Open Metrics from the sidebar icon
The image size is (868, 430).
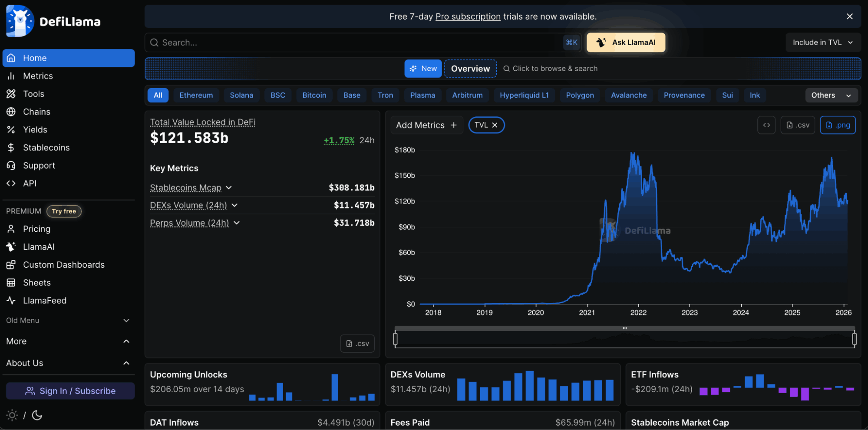(x=11, y=75)
